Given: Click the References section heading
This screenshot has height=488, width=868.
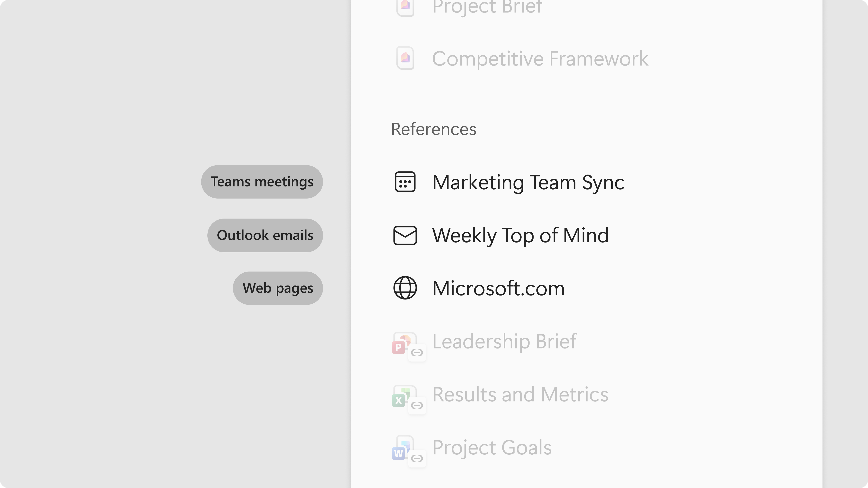Looking at the screenshot, I should point(433,129).
